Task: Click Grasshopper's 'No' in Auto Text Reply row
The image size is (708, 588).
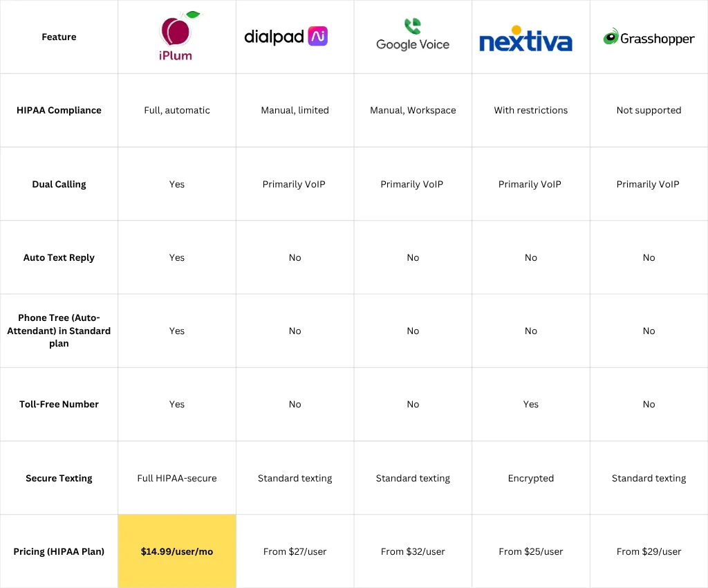Action: click(649, 257)
